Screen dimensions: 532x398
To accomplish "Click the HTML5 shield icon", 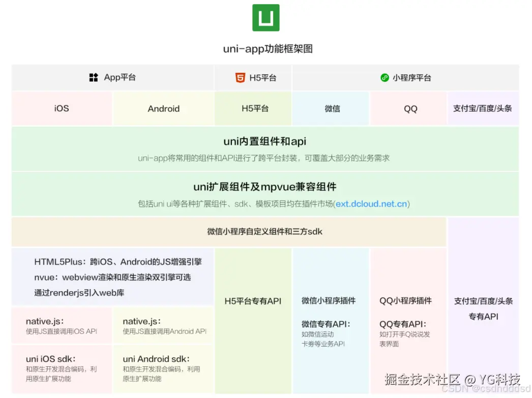I will point(240,78).
